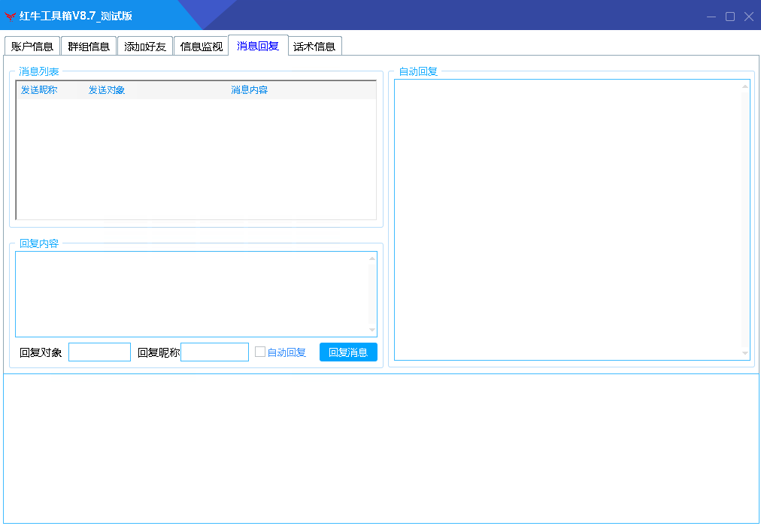Image resolution: width=761 pixels, height=532 pixels.
Task: Click the 回复内容 scroll down arrow
Action: (372, 330)
